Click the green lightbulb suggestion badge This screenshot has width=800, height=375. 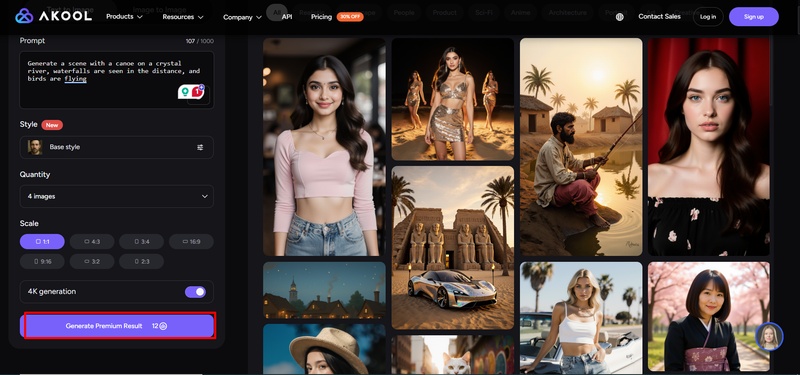click(185, 92)
